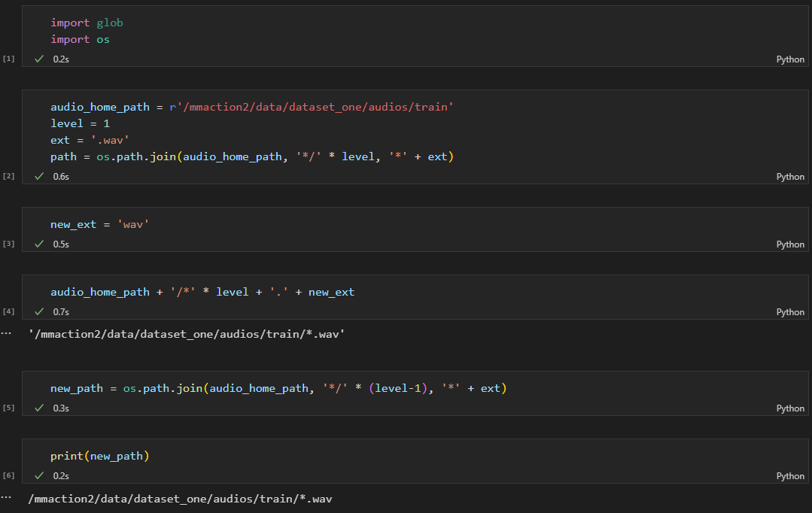Click the 0.2s execution time on the first cell
The height and width of the screenshot is (513, 812).
click(x=60, y=59)
